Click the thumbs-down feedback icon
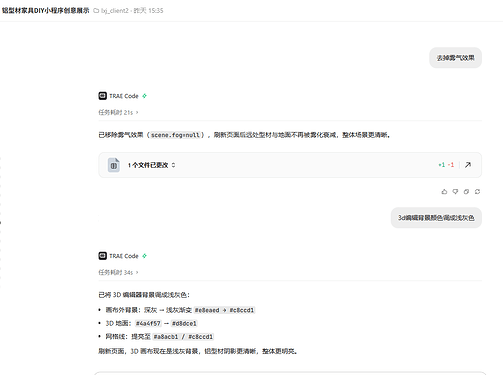The height and width of the screenshot is (375, 503). [455, 192]
